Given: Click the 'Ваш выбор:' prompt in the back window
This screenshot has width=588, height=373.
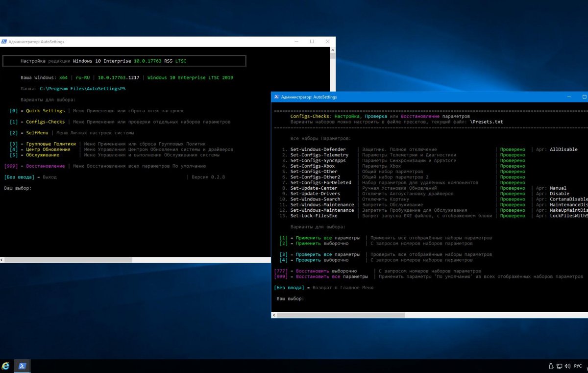Looking at the screenshot, I should [18, 188].
